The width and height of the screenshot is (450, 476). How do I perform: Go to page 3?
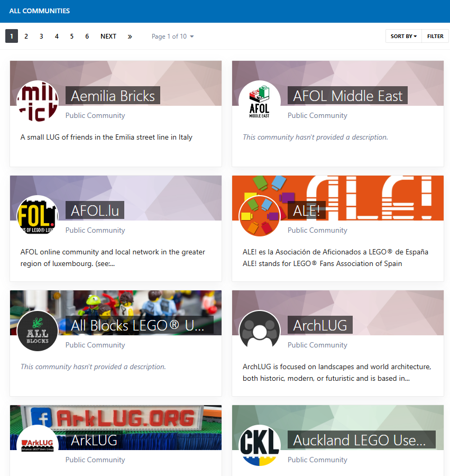(41, 36)
